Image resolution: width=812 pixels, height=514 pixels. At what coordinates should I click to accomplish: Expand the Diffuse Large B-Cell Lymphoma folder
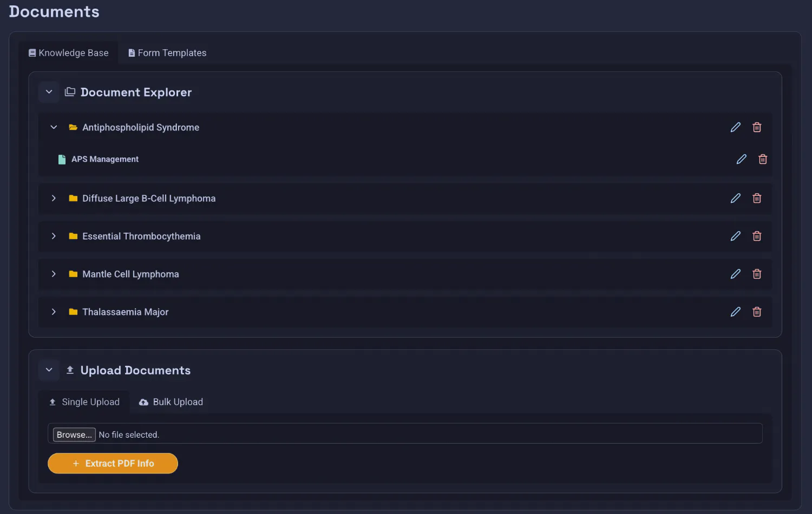click(x=54, y=198)
